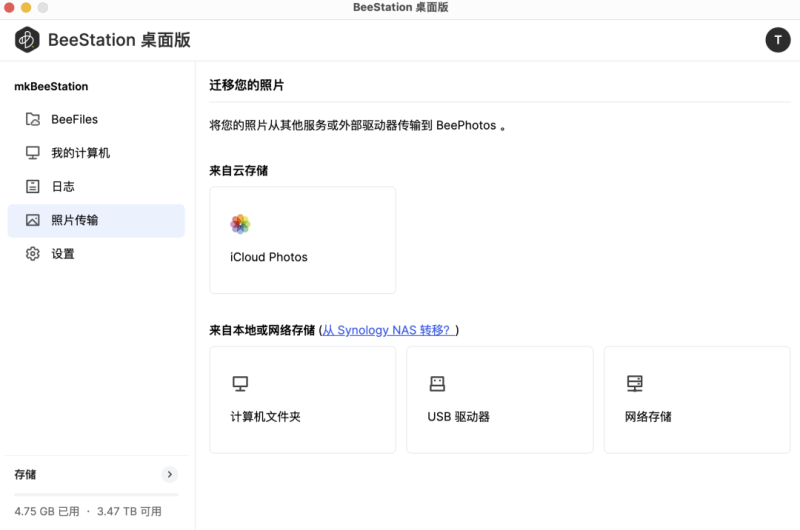Screen dimensions: 800x530
Task: Click the storage usage progress bar
Action: coord(96,494)
